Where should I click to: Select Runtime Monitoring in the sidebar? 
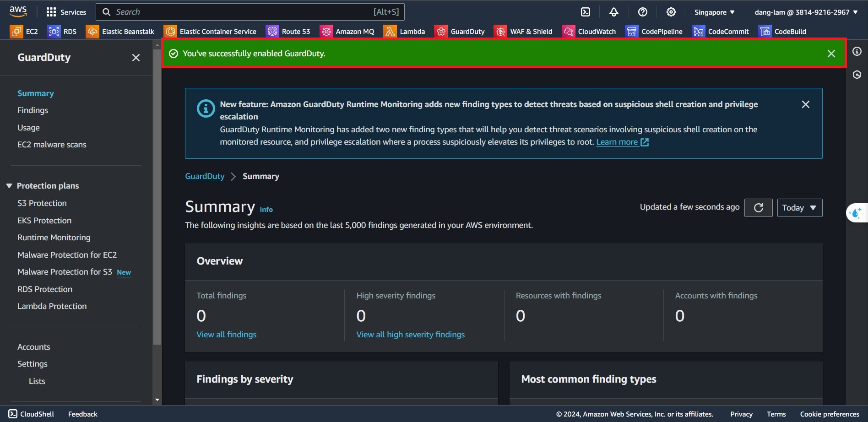coord(54,238)
